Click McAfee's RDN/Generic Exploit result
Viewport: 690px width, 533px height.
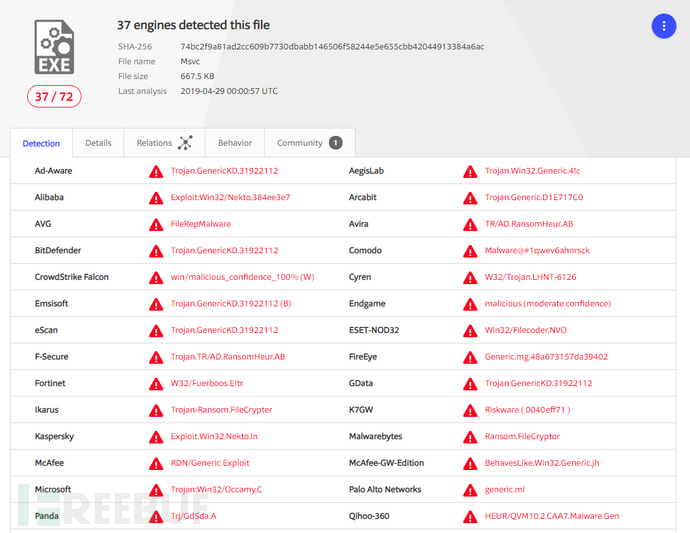pyautogui.click(x=210, y=463)
